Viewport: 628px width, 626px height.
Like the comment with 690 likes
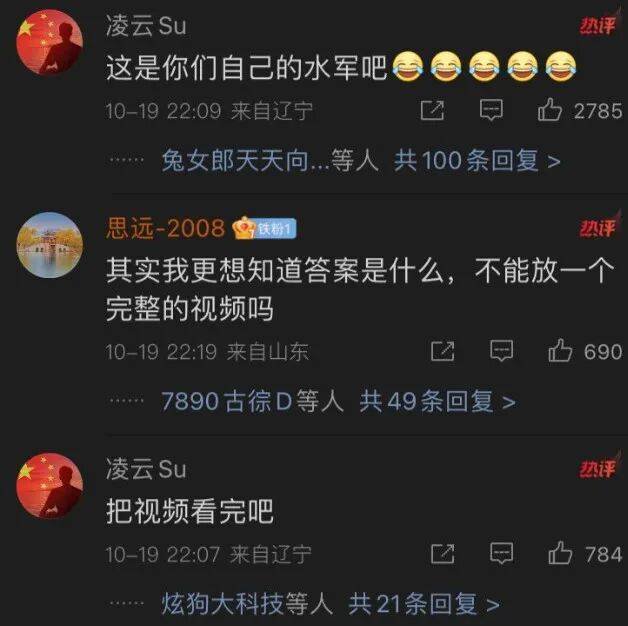tap(560, 350)
